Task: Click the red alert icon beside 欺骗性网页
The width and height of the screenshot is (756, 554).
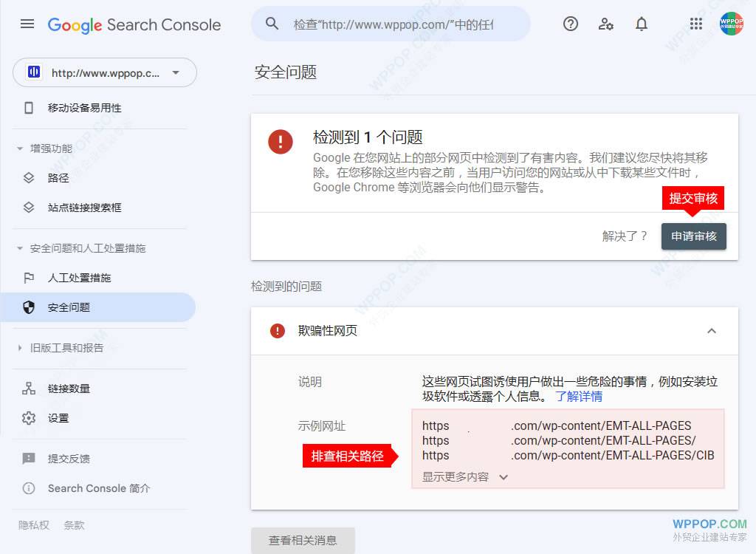Action: (278, 331)
